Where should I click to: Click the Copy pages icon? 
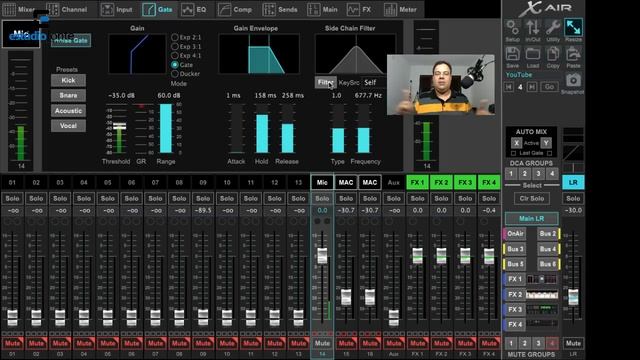point(553,54)
